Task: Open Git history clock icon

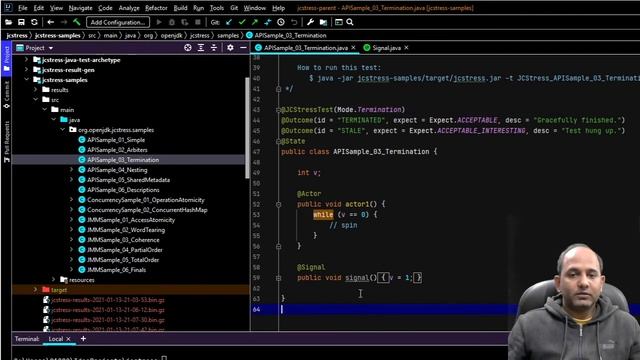Action: (x=281, y=22)
